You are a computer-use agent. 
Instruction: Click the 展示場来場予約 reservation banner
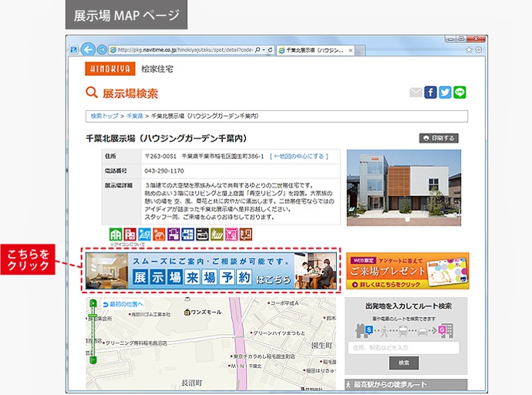coord(210,270)
